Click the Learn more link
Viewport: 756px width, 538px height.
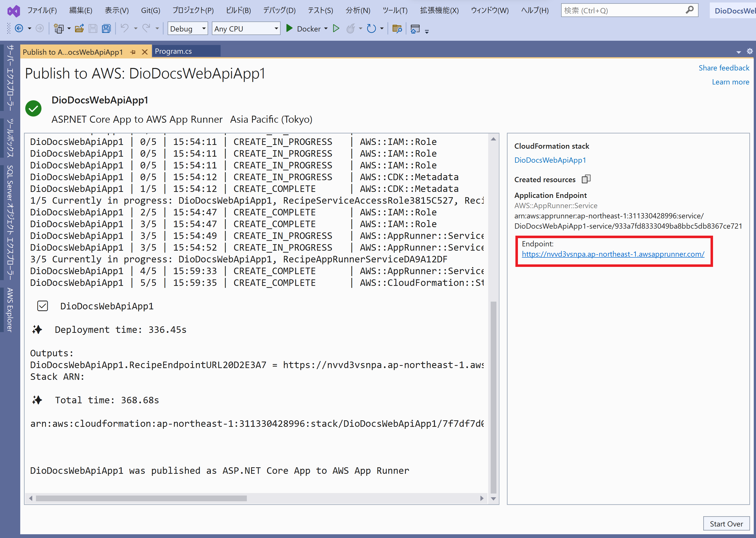click(x=731, y=82)
